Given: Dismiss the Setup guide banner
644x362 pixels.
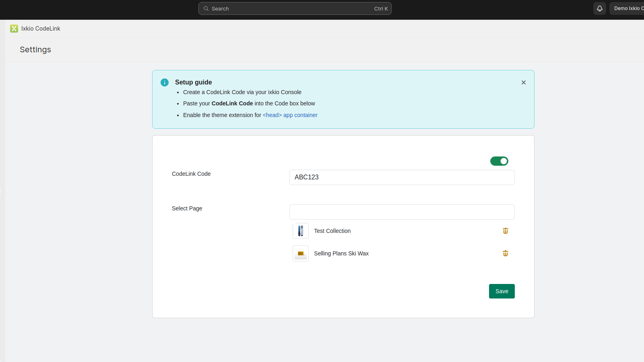Looking at the screenshot, I should coord(523,82).
